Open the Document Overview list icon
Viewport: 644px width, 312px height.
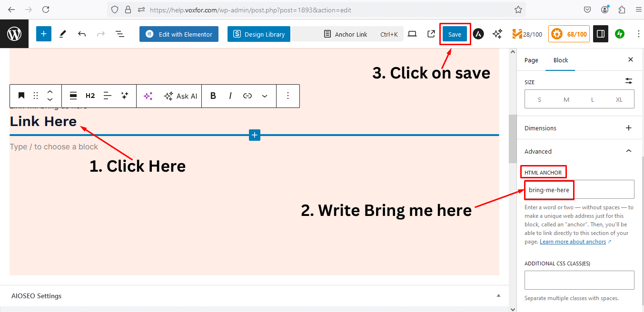119,34
